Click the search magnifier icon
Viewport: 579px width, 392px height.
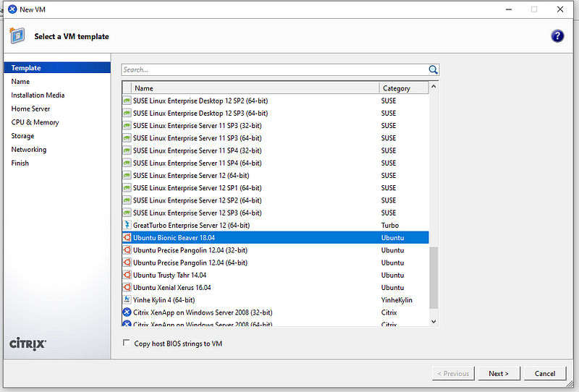pyautogui.click(x=433, y=69)
